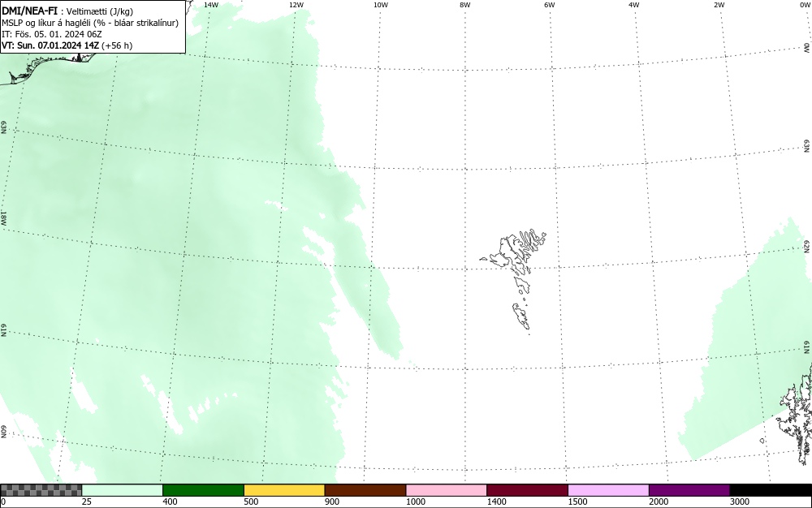The height and width of the screenshot is (508, 812).
Task: Click the DMI/NEA-FI title text
Action: [x=29, y=11]
